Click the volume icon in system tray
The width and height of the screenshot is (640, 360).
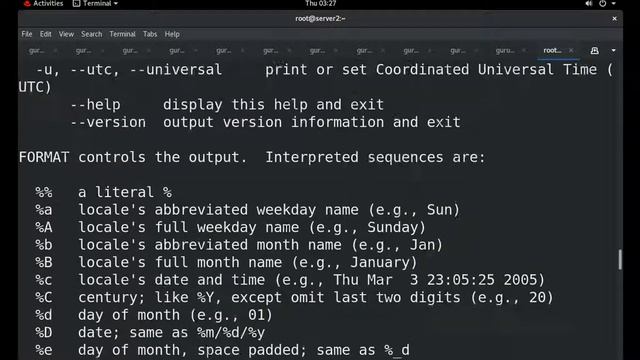[589, 4]
